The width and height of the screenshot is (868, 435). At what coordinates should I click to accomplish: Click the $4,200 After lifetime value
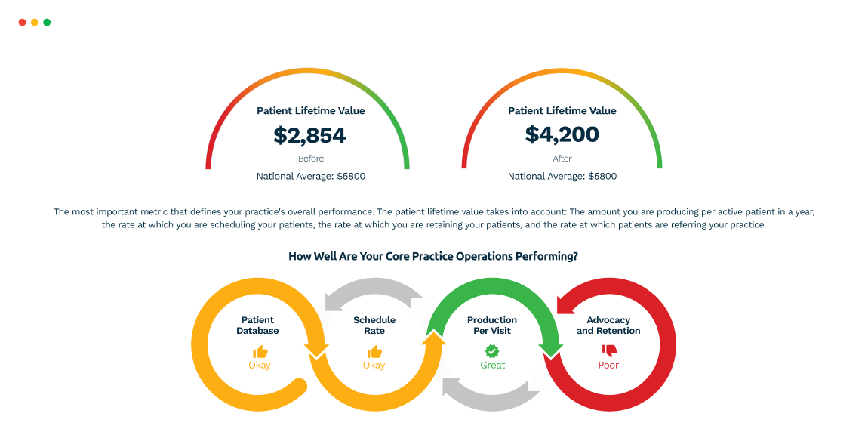pos(562,134)
